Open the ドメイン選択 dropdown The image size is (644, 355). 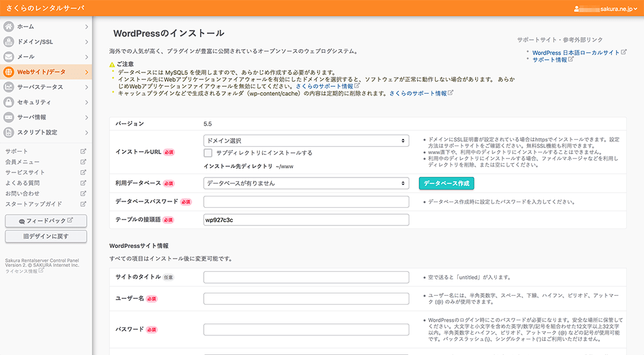click(306, 140)
